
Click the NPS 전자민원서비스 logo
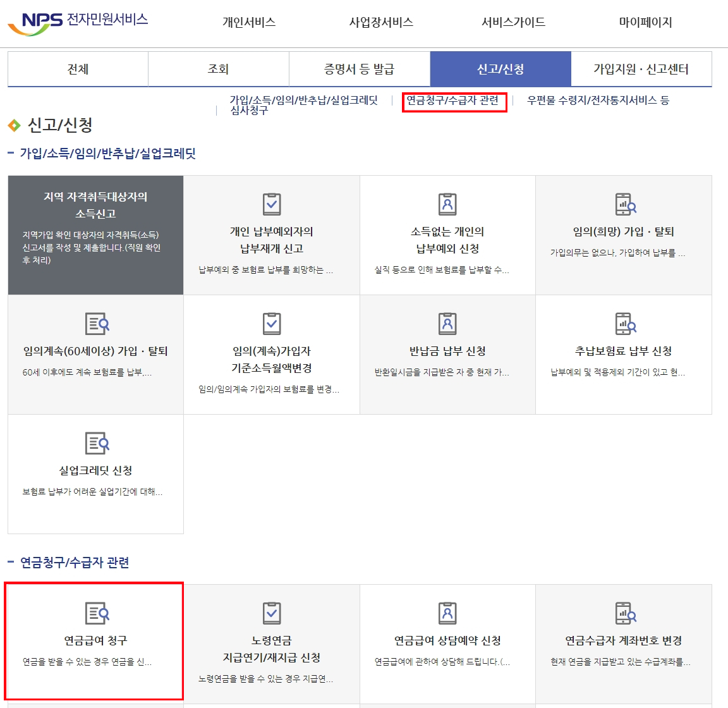tap(78, 23)
